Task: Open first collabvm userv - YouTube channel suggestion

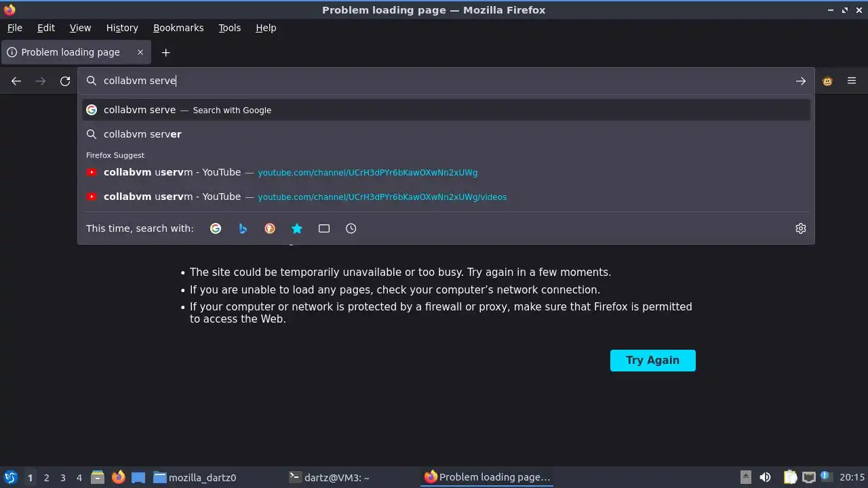Action: [x=446, y=172]
